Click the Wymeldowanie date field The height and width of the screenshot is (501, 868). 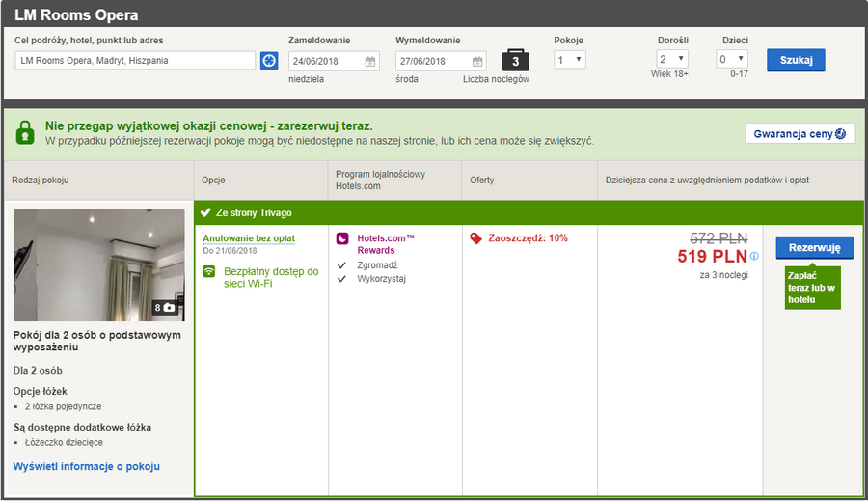click(x=441, y=61)
